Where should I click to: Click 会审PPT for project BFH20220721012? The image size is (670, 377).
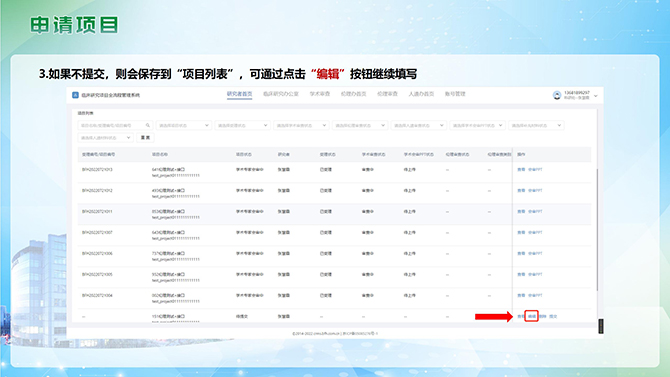click(535, 191)
